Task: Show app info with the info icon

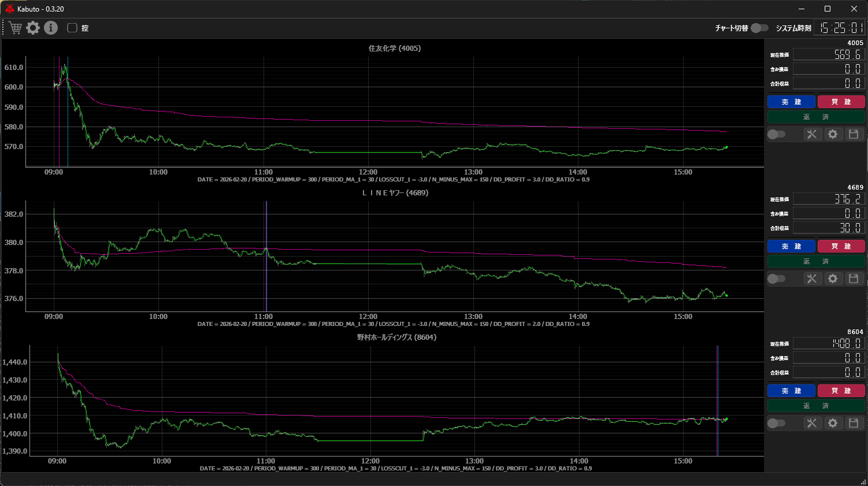Action: (51, 28)
